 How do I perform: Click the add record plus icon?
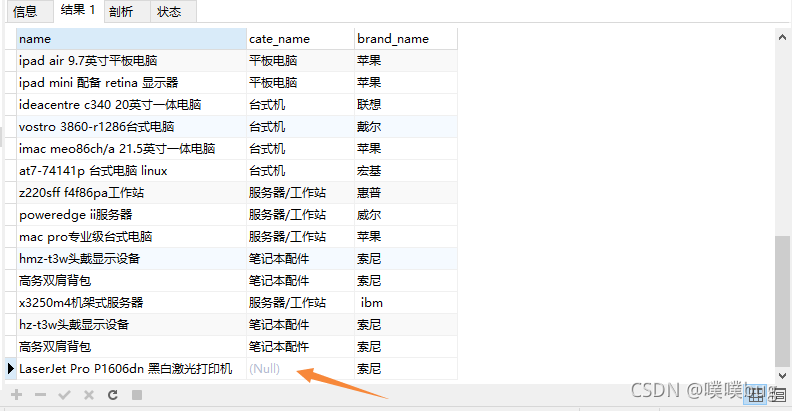tap(17, 395)
